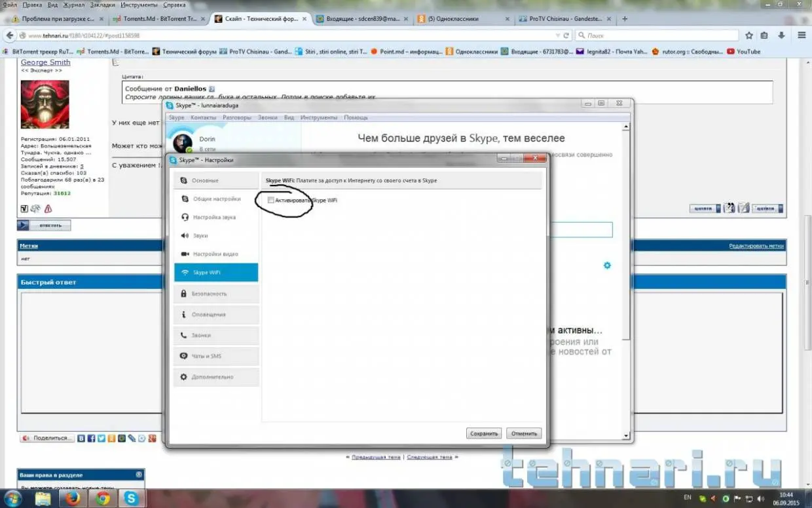Screen dimensions: 812x508
Task: Select 'Звуки' in settings sidebar
Action: click(x=216, y=235)
